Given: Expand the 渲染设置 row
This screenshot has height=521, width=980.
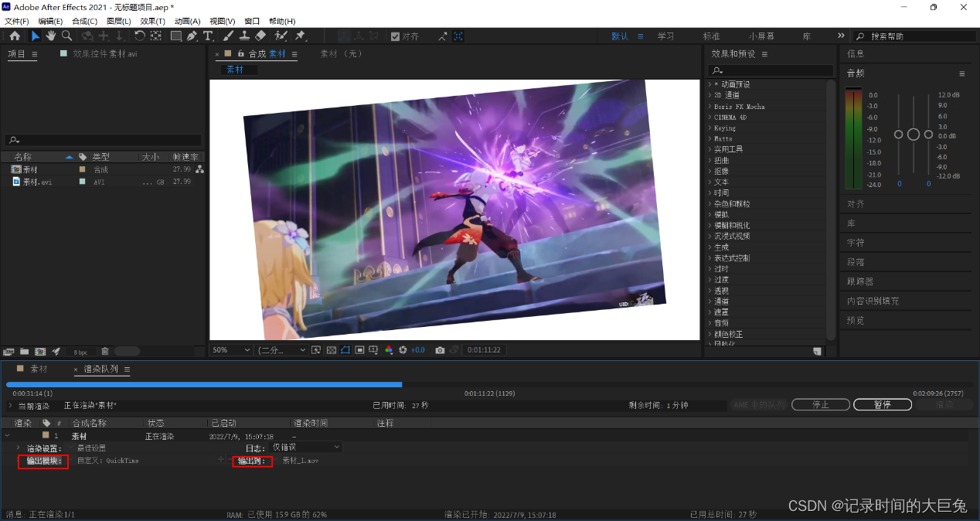Looking at the screenshot, I should pos(19,448).
